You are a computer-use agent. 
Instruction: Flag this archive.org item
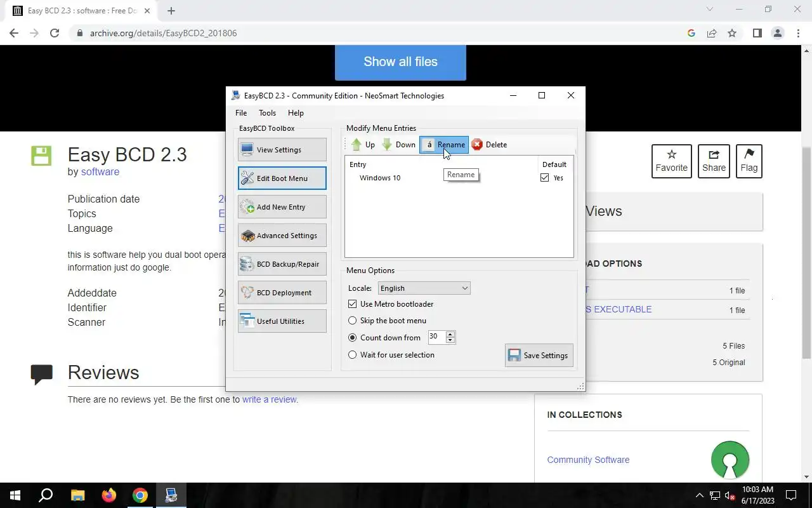pos(749,161)
